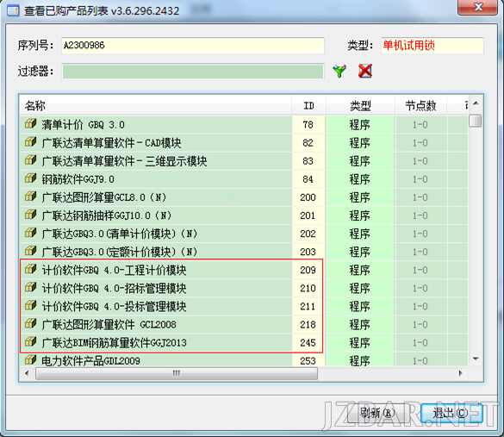Click 程序 type cell in ID 202 row
Image resolution: width=504 pixels, height=437 pixels.
360,234
